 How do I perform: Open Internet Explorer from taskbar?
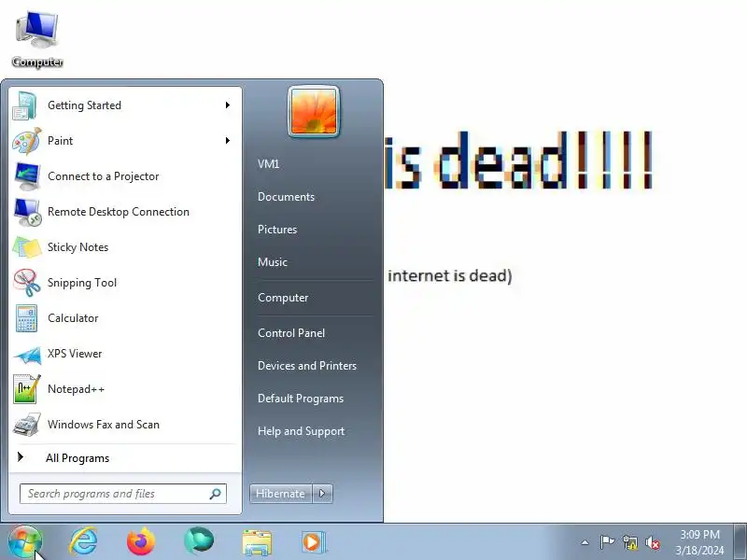83,542
